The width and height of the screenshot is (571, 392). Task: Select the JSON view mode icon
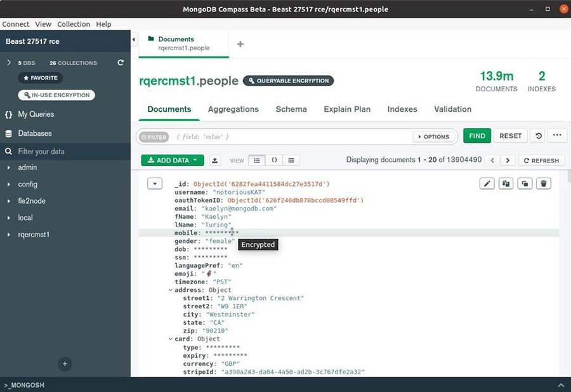(x=274, y=160)
